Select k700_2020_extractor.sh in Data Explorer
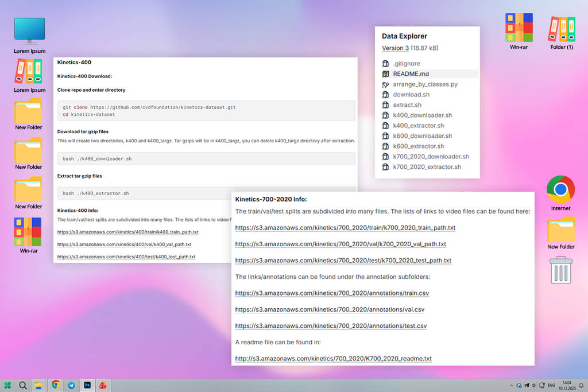This screenshot has height=392, width=588. [x=427, y=167]
